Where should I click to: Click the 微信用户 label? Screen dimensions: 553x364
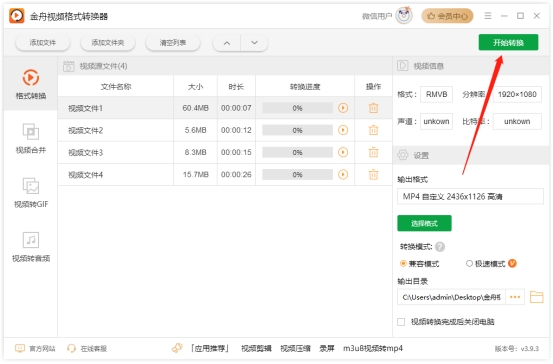(377, 16)
